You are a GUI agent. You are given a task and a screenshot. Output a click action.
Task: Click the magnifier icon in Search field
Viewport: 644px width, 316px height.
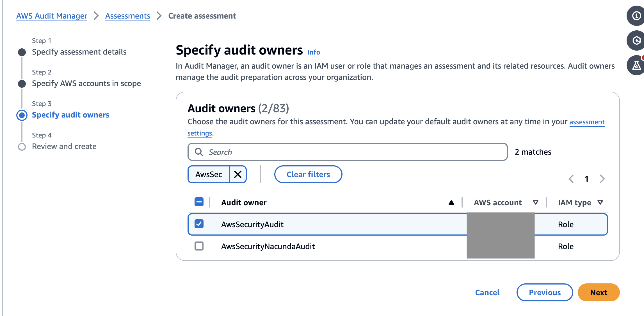(x=199, y=152)
